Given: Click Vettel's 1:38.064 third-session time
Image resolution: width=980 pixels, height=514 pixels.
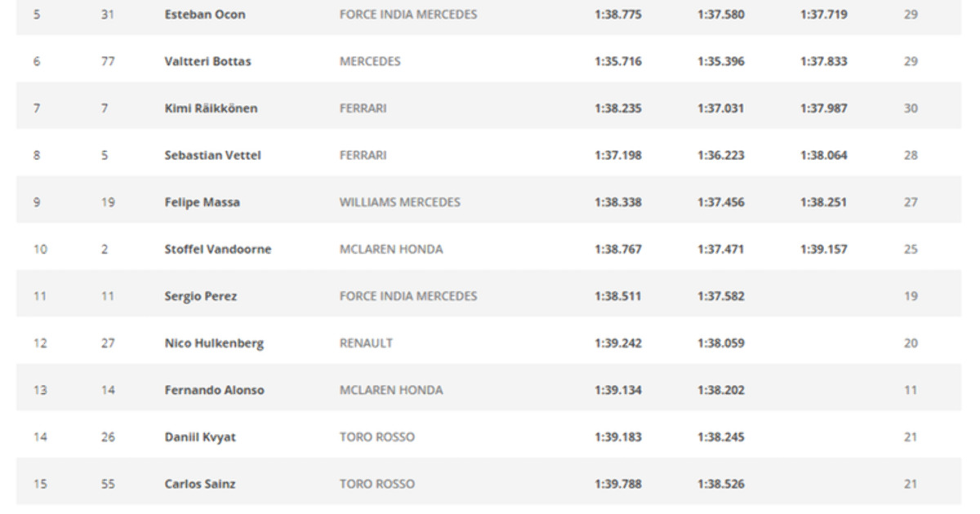Looking at the screenshot, I should 823,155.
